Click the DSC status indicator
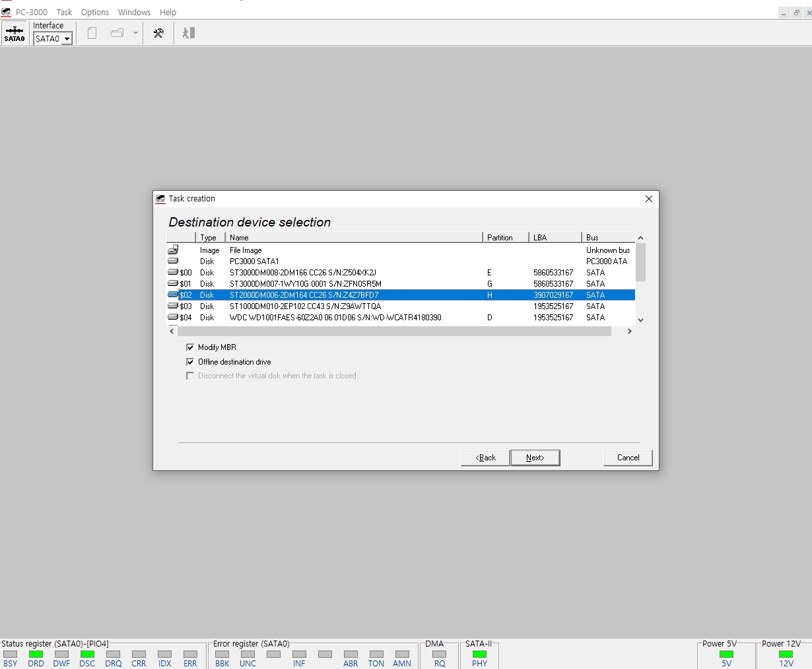The width and height of the screenshot is (812, 669). [x=87, y=654]
